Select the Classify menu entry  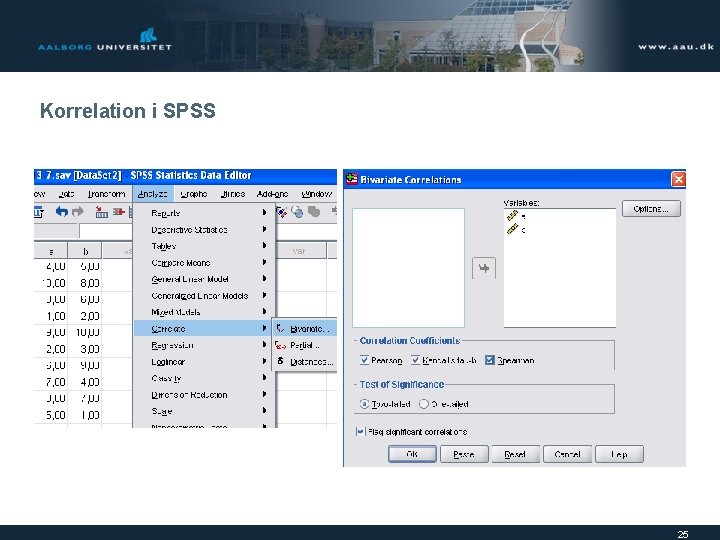pyautogui.click(x=204, y=378)
